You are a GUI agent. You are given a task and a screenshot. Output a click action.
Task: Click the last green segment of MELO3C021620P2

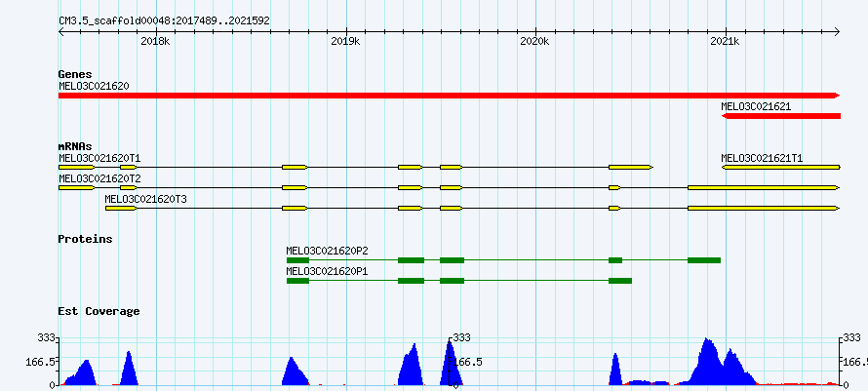pyautogui.click(x=704, y=260)
